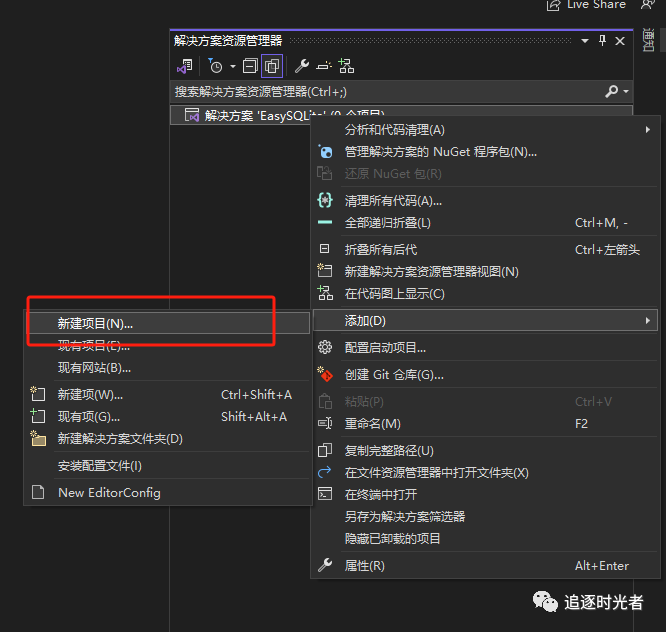Click 属性(R) at the menu bottom
Viewport: 666px width, 632px height.
364,566
